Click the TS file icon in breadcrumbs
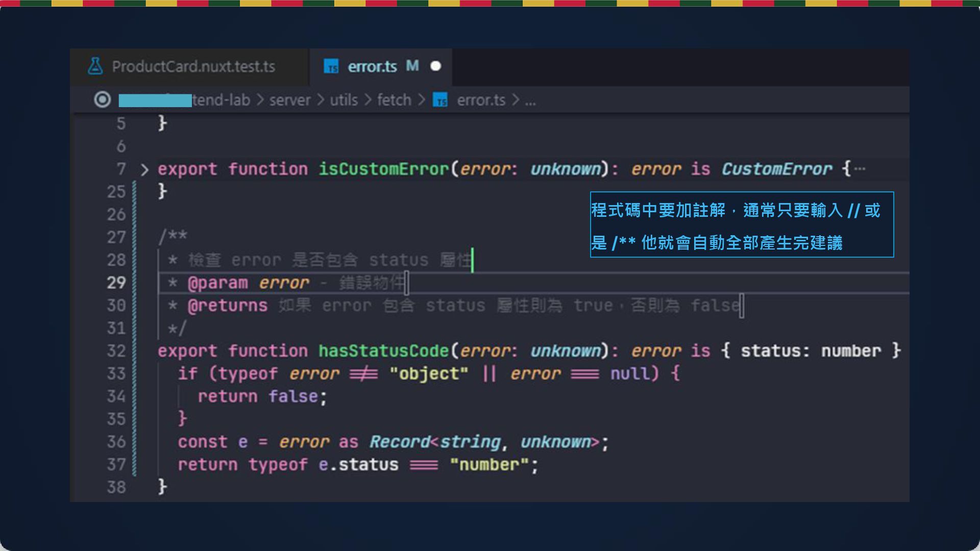The height and width of the screenshot is (551, 980). (x=440, y=100)
